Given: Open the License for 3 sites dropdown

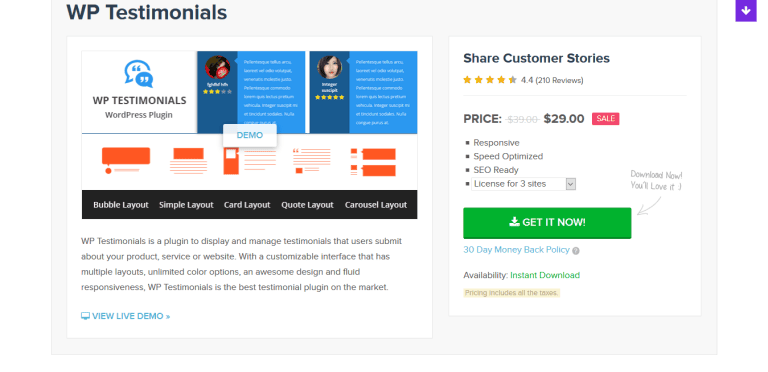Looking at the screenshot, I should [x=524, y=184].
